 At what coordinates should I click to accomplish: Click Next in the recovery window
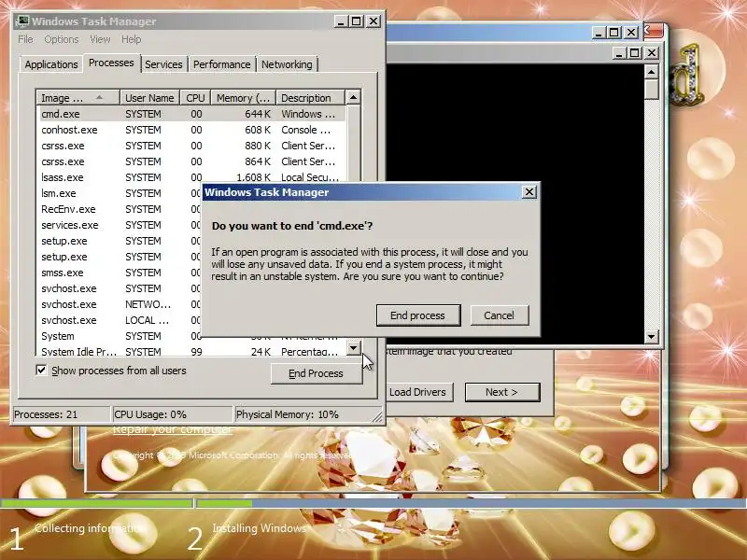tap(502, 392)
